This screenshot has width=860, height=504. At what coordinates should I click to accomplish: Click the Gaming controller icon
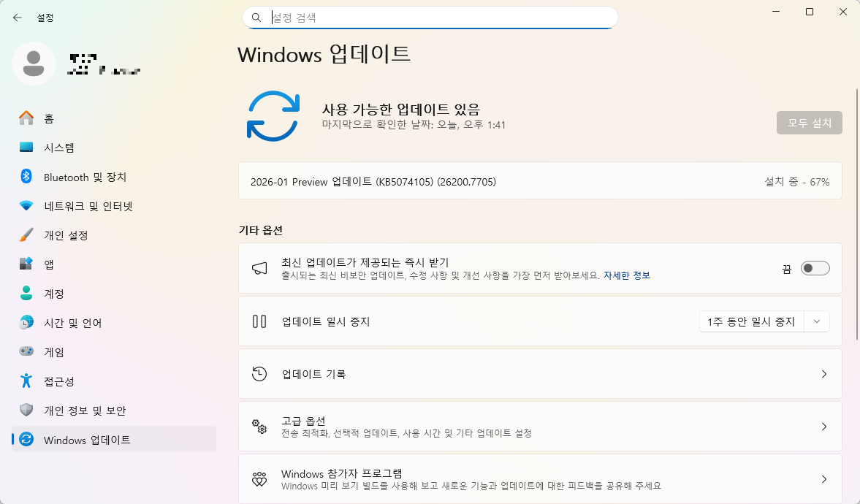(x=26, y=351)
